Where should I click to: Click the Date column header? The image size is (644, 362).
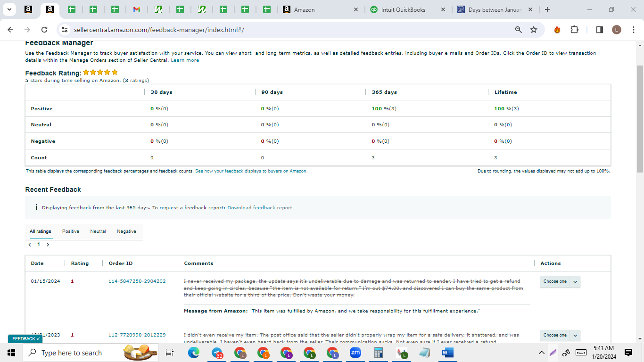pyautogui.click(x=37, y=263)
